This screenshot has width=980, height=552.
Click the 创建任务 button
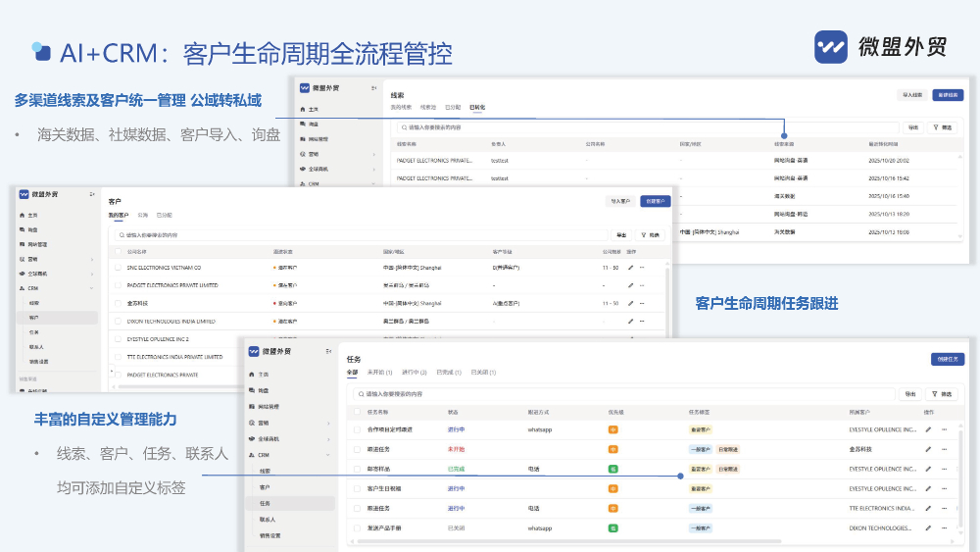click(948, 359)
